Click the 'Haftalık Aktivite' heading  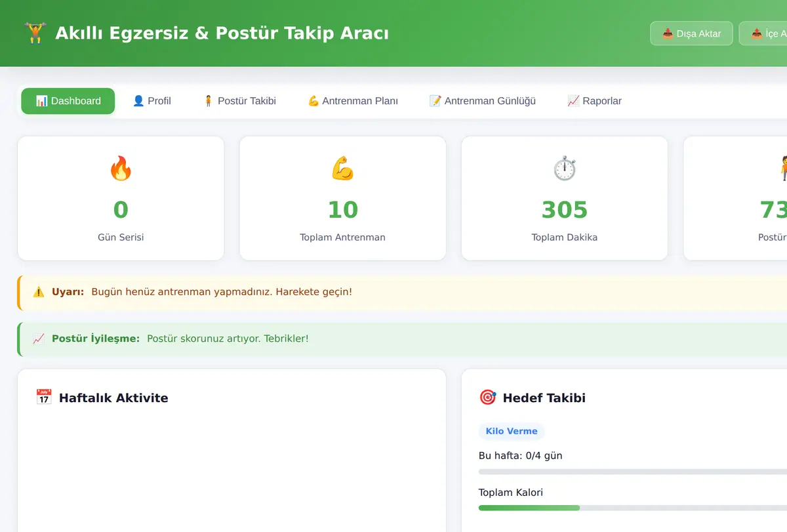coord(113,398)
